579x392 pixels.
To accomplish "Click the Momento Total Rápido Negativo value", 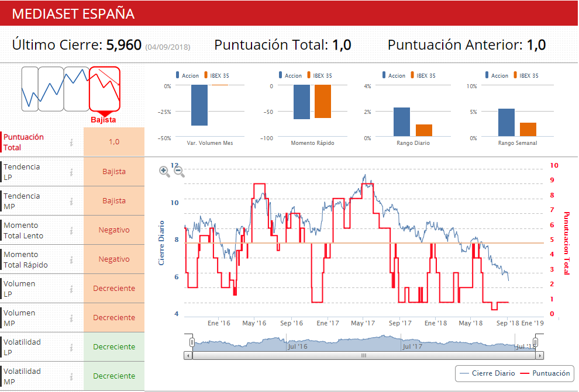I will tap(114, 259).
